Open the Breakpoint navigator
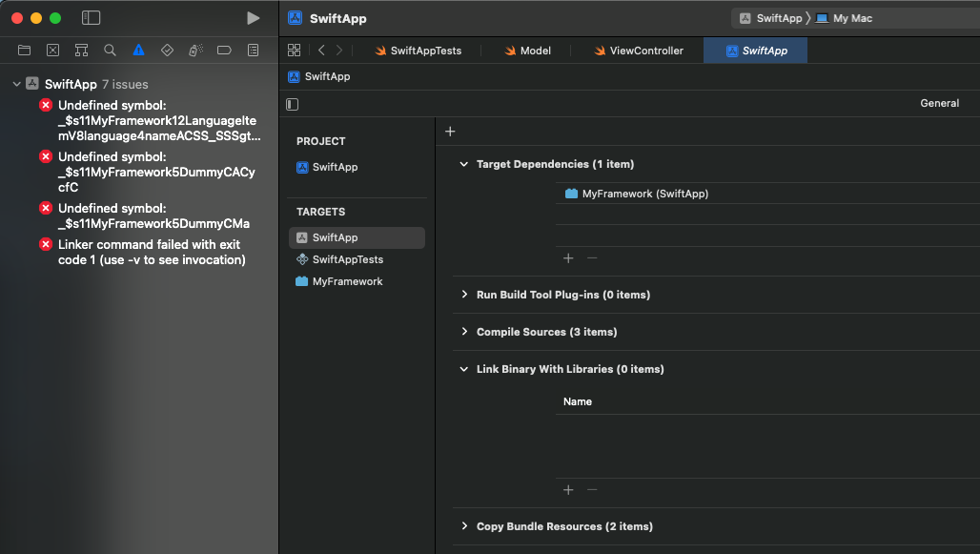Image resolution: width=980 pixels, height=554 pixels. (x=224, y=51)
